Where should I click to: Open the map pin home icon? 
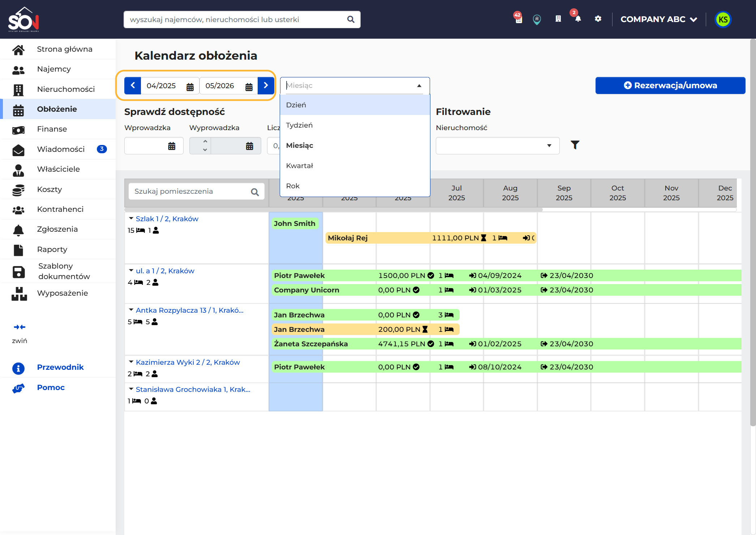(x=537, y=19)
